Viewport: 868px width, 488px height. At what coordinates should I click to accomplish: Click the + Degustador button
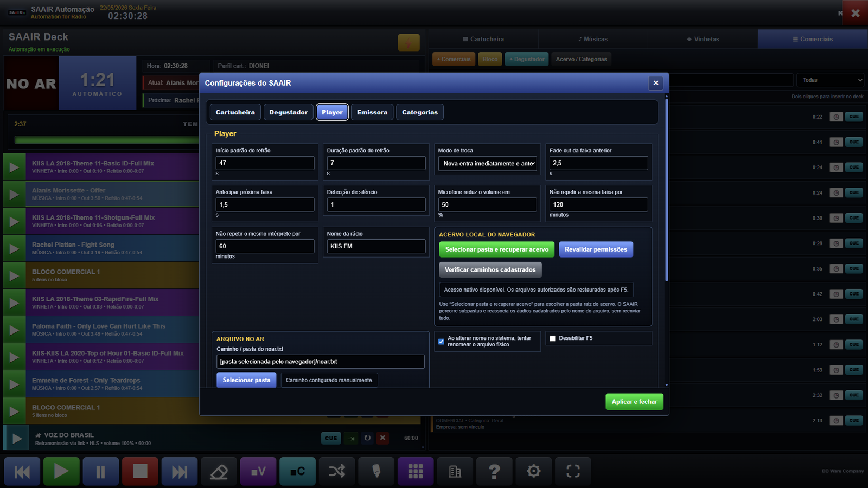click(527, 59)
